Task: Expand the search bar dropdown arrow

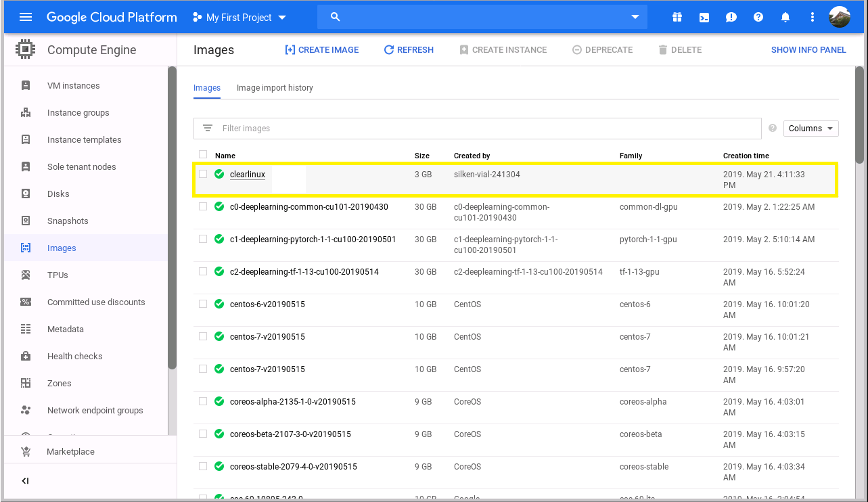Action: 635,17
